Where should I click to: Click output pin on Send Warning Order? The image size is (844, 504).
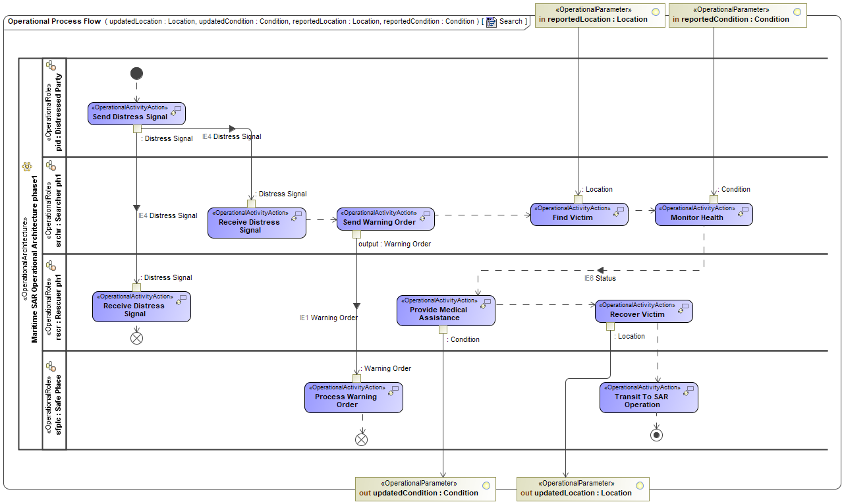coord(356,234)
